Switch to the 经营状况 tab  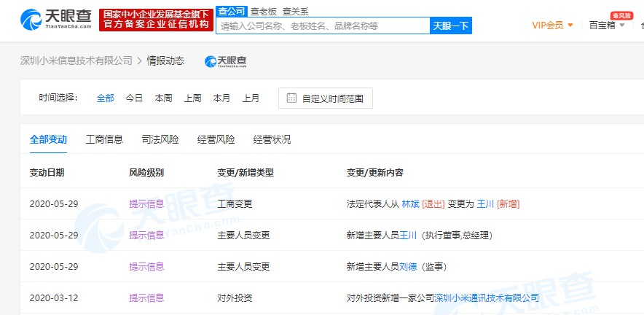(x=272, y=139)
